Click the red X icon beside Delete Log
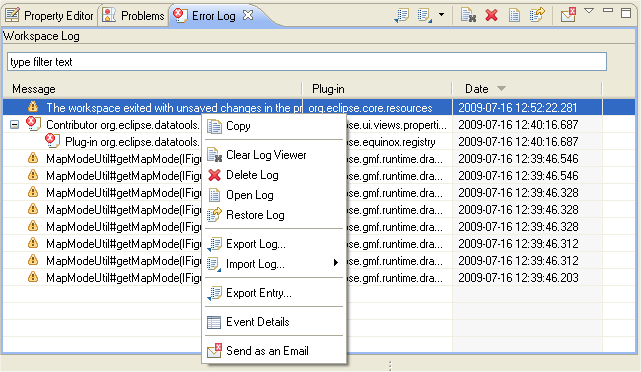The image size is (641, 372). [214, 175]
